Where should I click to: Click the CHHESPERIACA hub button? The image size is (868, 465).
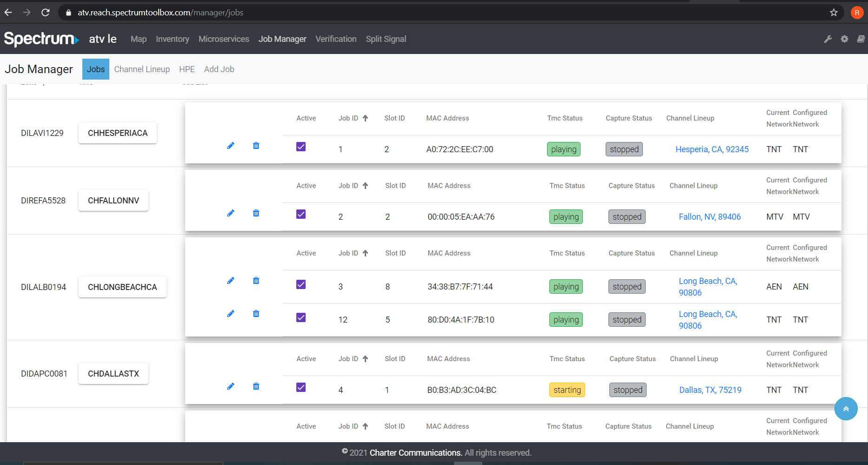click(x=118, y=133)
